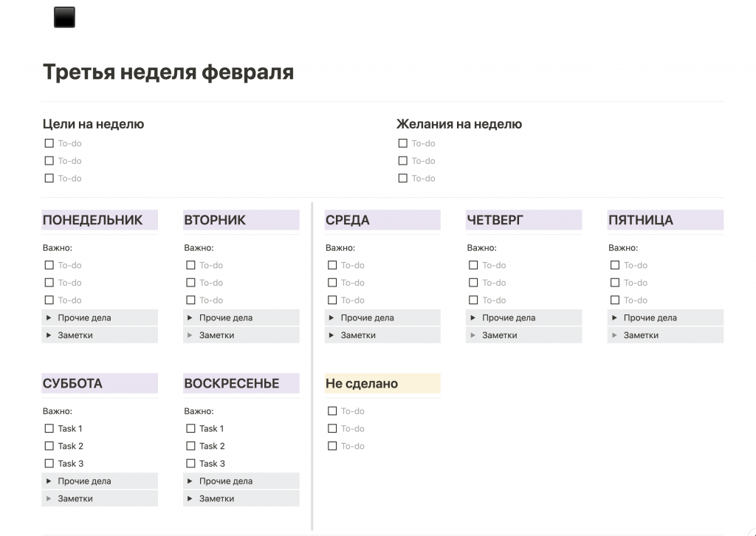Check the second to-do under ЧЕТВЕРГ

(473, 283)
